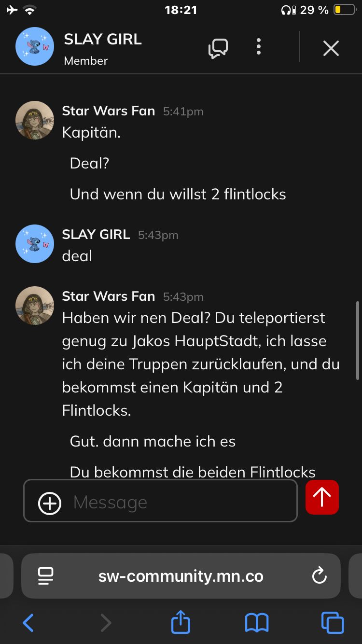Open SLAY GIRL header profile avatar

(35, 46)
